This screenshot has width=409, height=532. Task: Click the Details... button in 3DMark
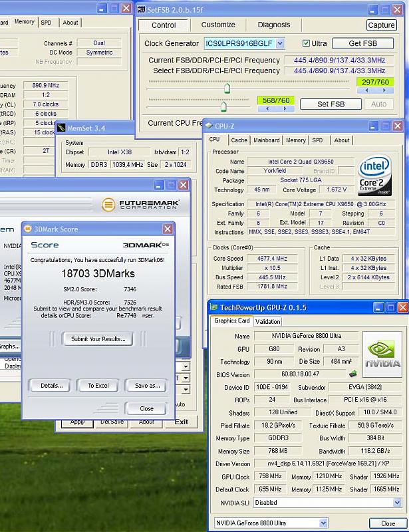point(51,386)
